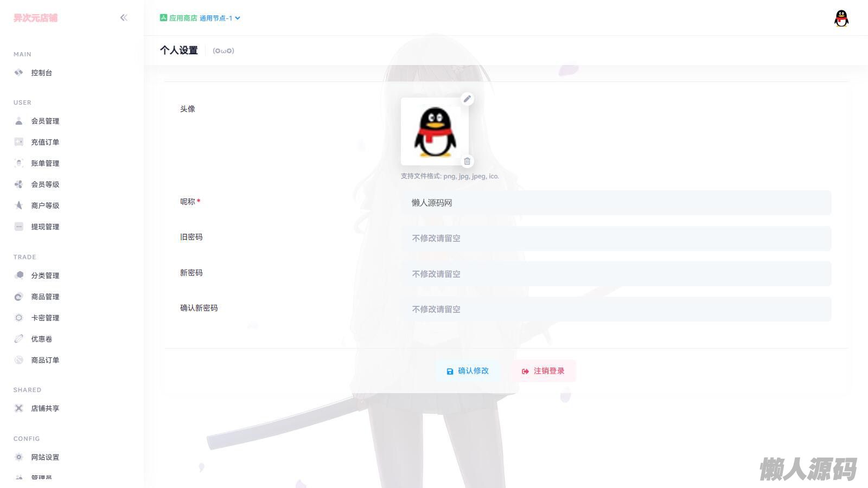Open the 应用商店 link in header
Image resolution: width=868 pixels, height=488 pixels.
click(183, 18)
